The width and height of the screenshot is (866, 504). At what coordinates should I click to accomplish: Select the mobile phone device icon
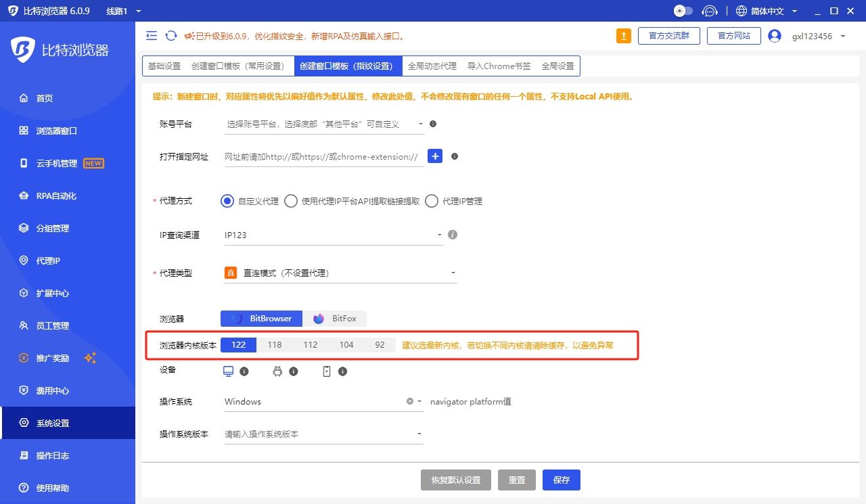327,371
